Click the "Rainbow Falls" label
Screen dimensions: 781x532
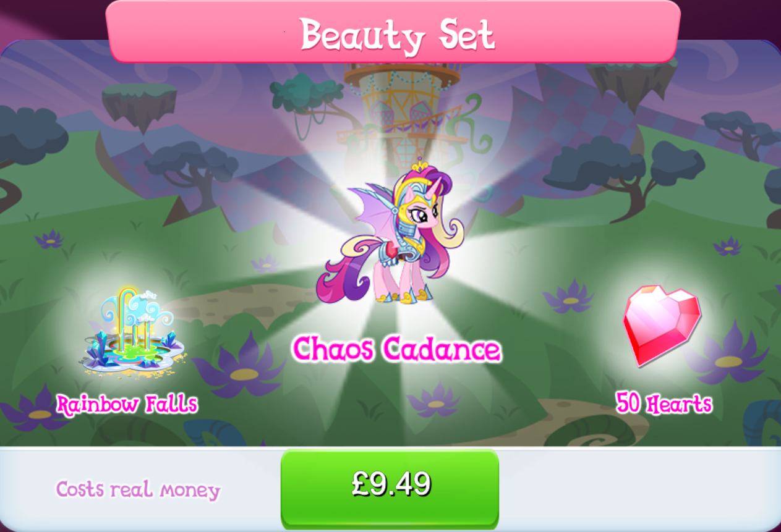click(x=127, y=405)
